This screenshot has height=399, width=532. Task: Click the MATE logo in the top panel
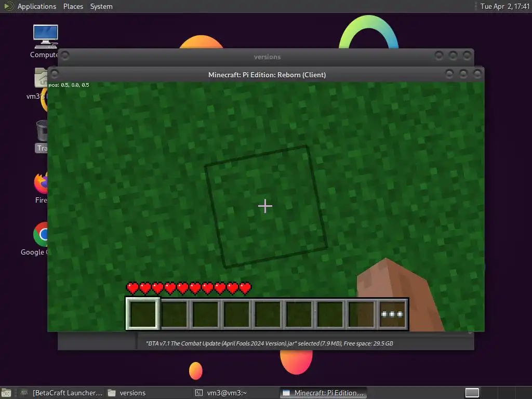click(x=8, y=6)
